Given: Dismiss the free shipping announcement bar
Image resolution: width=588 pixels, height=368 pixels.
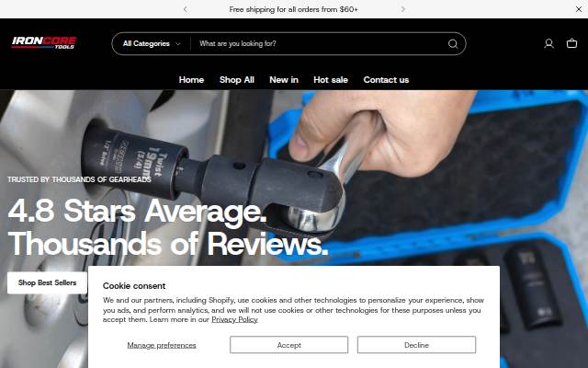Looking at the screenshot, I should 579,9.
